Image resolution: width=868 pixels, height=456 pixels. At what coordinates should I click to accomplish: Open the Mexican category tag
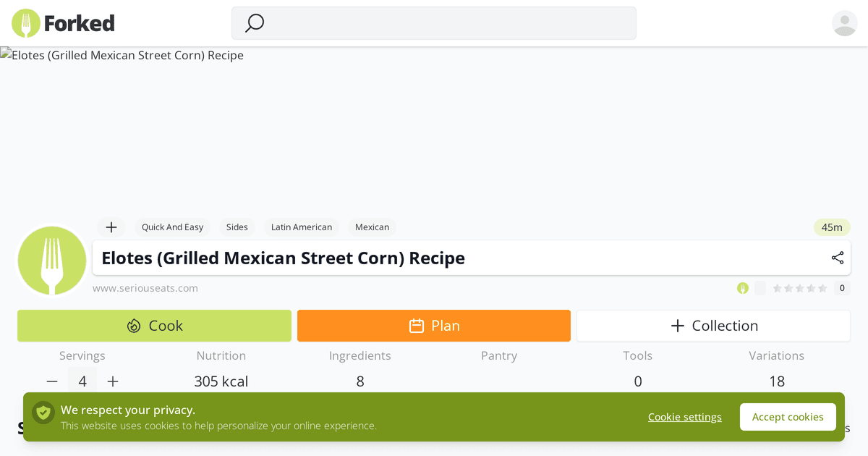tap(372, 227)
